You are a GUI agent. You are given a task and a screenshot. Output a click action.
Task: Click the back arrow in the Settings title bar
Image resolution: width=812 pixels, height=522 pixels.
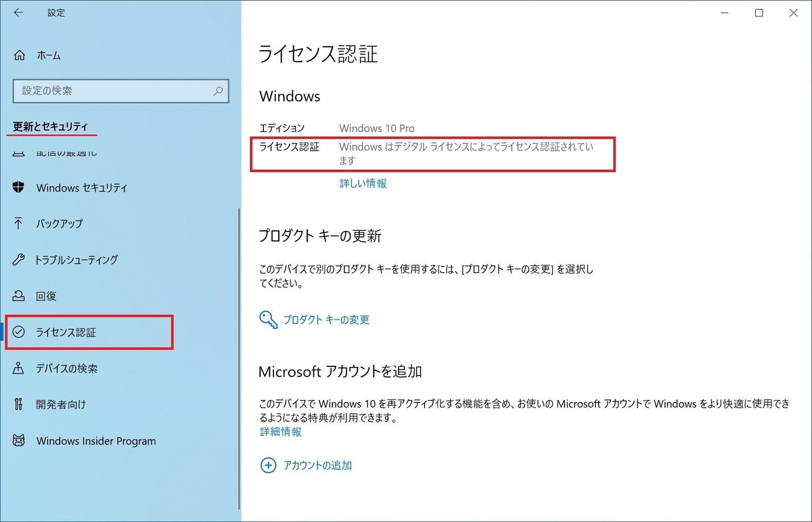click(x=18, y=13)
